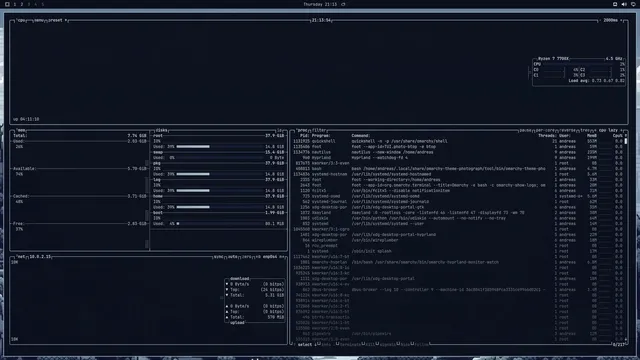The width and height of the screenshot is (640, 360).
Task: Click the proc list scrollbar thumb
Action: pos(626,141)
